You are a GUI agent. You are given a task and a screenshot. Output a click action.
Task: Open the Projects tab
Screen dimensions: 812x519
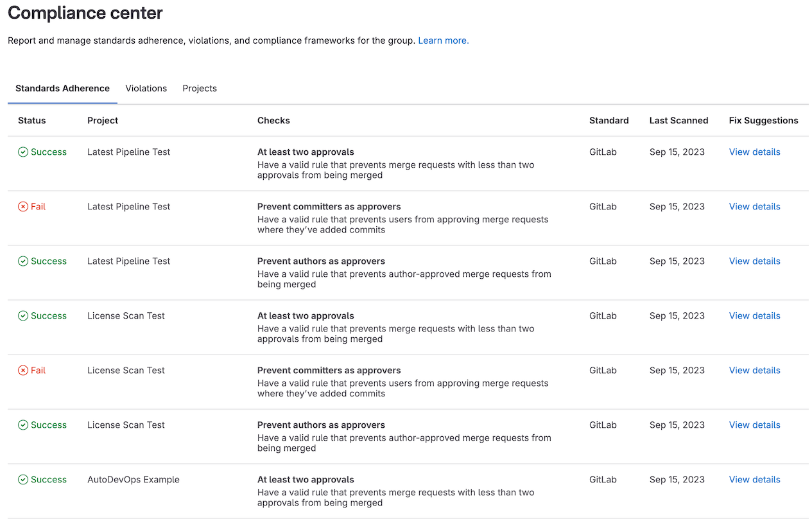[x=200, y=89]
